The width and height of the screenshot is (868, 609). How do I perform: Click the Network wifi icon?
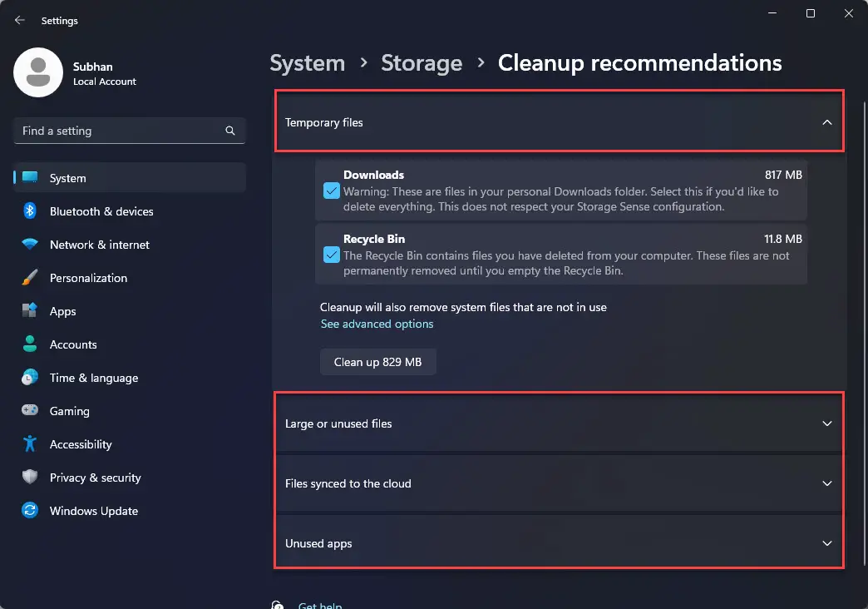point(30,244)
